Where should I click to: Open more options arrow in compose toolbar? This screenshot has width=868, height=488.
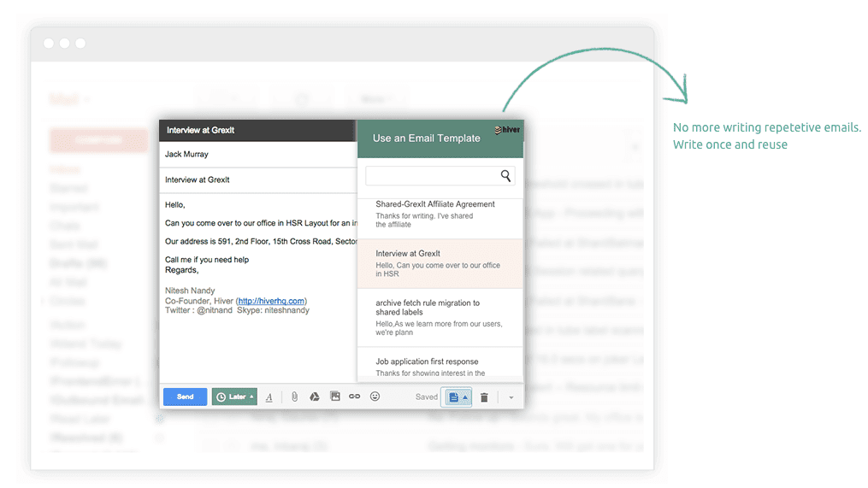click(x=511, y=397)
